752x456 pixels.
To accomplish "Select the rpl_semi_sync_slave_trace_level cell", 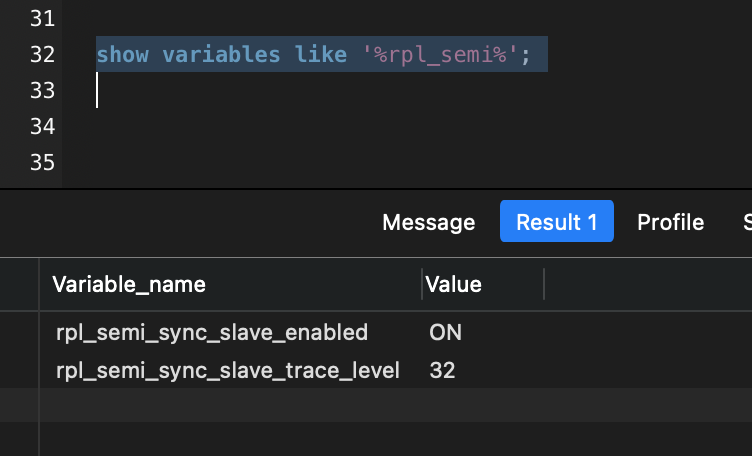I will (x=228, y=371).
